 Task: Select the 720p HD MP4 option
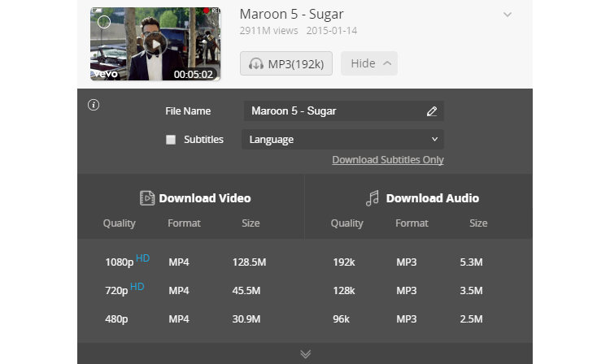pyautogui.click(x=190, y=291)
